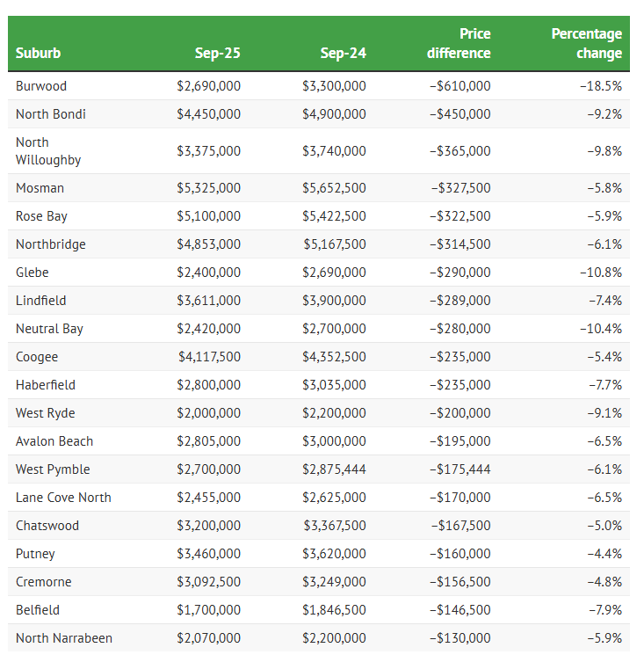Click Rose Bay's Sep-24 price $5,422,500
The image size is (644, 662).
(x=334, y=216)
